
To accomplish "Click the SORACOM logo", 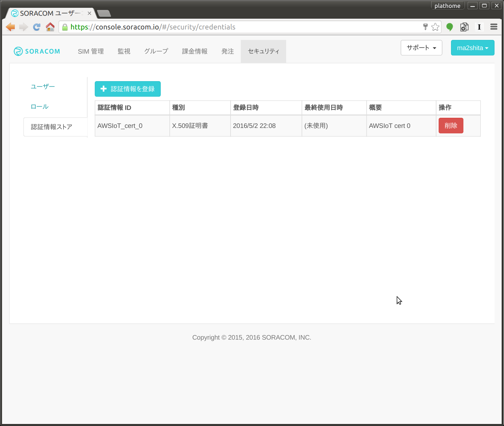I will tap(37, 51).
